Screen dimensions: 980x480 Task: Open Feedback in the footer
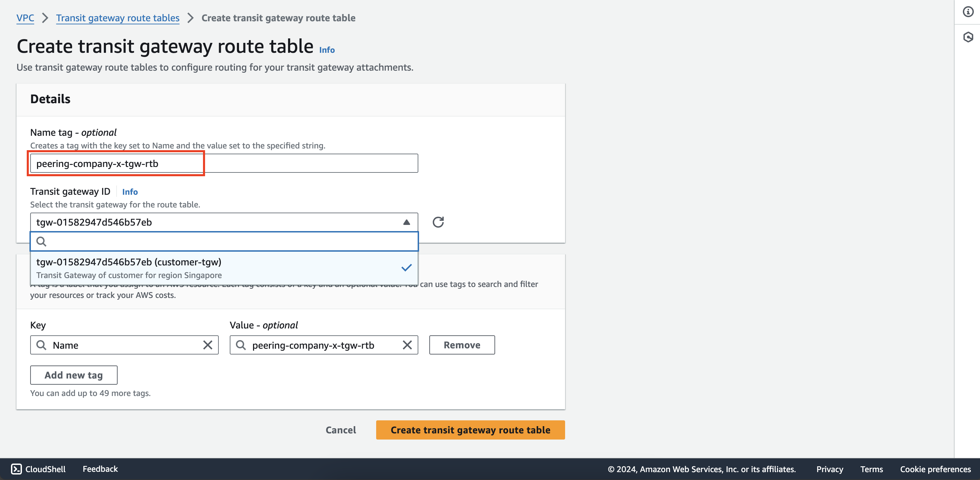click(100, 469)
